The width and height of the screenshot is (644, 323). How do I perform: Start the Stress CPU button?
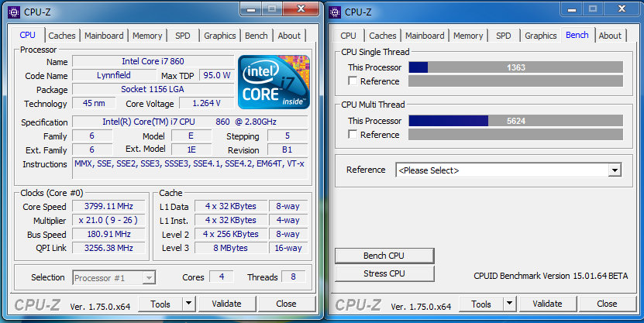click(x=384, y=273)
